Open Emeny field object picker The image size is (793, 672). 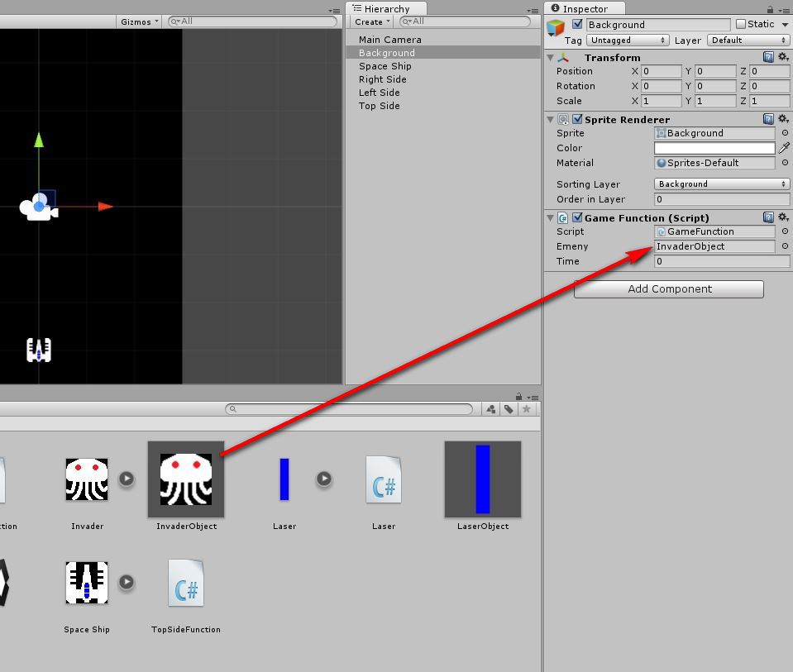785,246
